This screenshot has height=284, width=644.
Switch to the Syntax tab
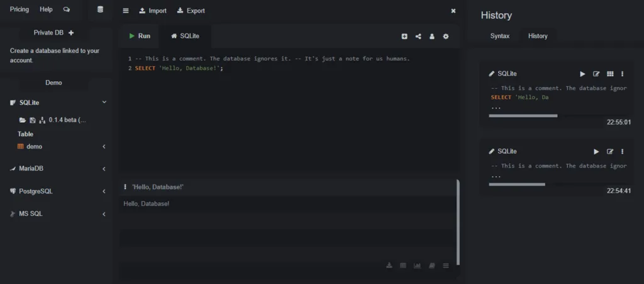500,36
